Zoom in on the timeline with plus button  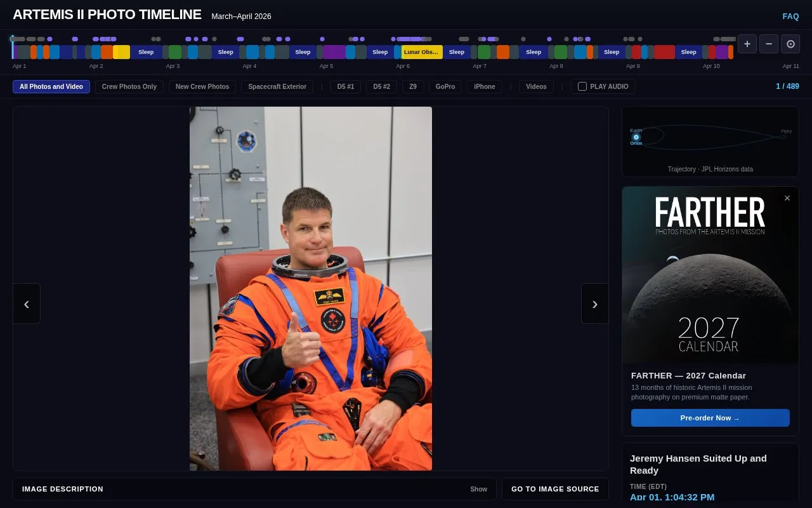(x=747, y=44)
